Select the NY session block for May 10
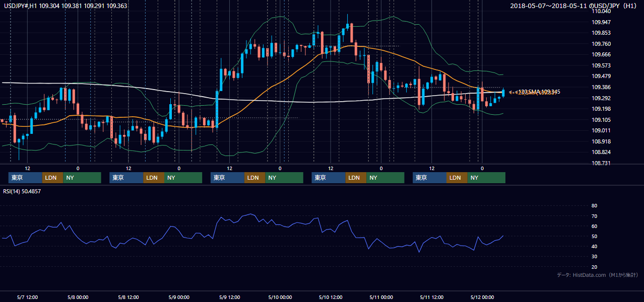The width and height of the screenshot is (644, 302). coord(385,178)
